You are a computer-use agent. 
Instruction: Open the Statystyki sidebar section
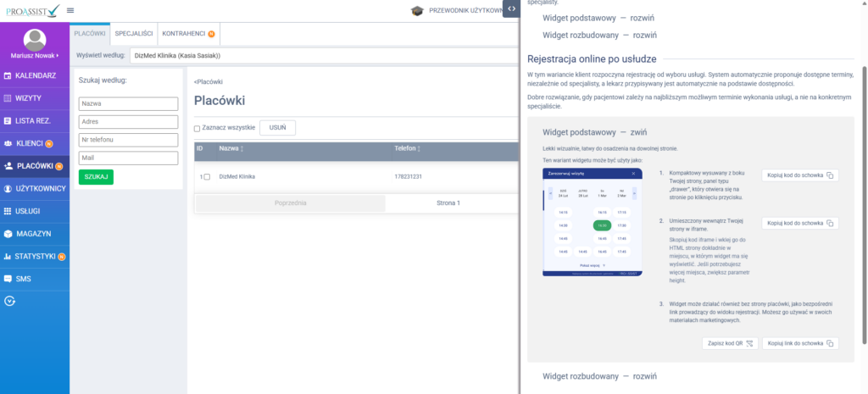tap(34, 256)
